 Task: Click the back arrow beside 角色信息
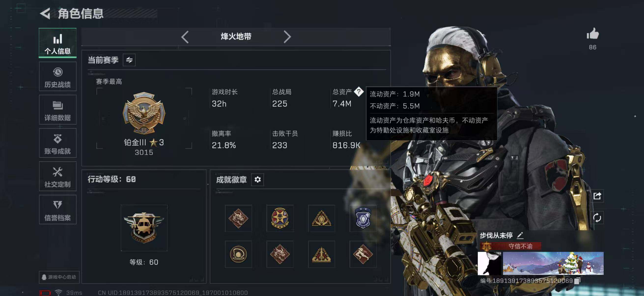[x=45, y=13]
